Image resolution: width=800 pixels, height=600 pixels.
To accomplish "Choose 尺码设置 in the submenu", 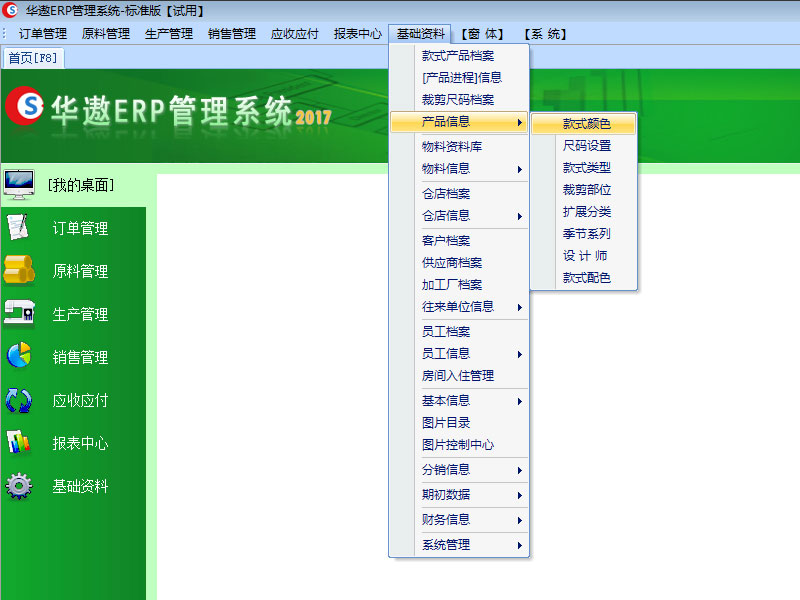I will tap(584, 146).
